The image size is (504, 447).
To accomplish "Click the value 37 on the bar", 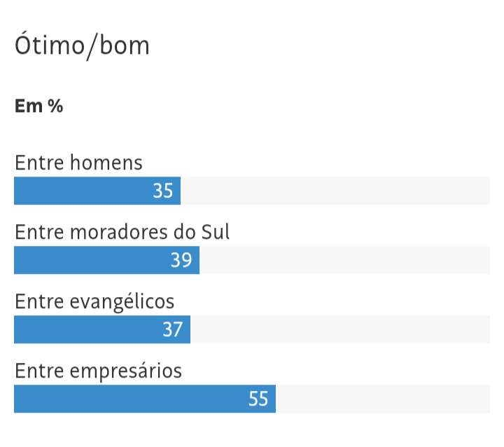I will point(172,329).
